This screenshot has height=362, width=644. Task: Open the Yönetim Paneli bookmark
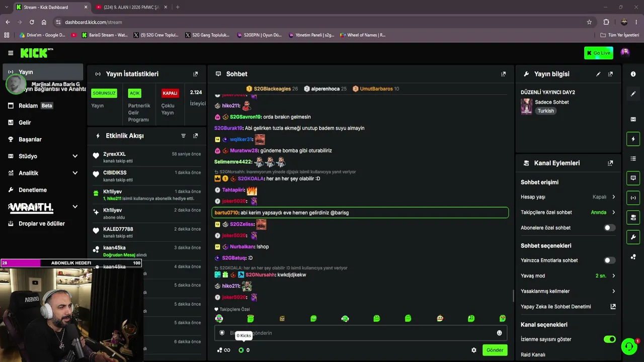click(311, 35)
